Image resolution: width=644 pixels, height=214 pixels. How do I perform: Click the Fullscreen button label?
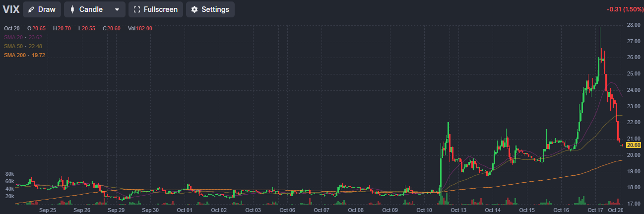[x=160, y=9]
